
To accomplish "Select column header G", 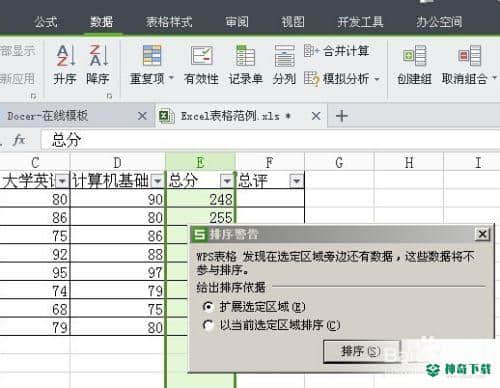I will coord(339,163).
